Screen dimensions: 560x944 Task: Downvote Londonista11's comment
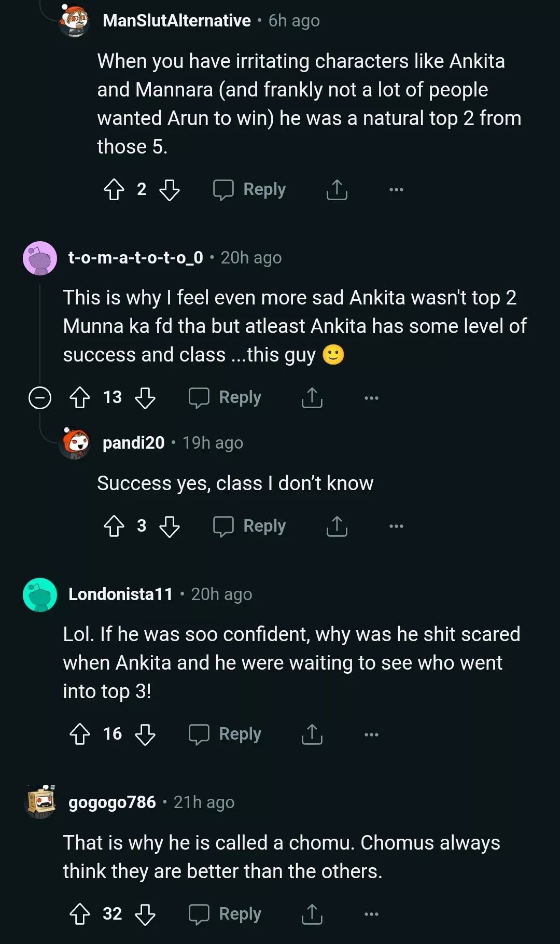(x=145, y=734)
